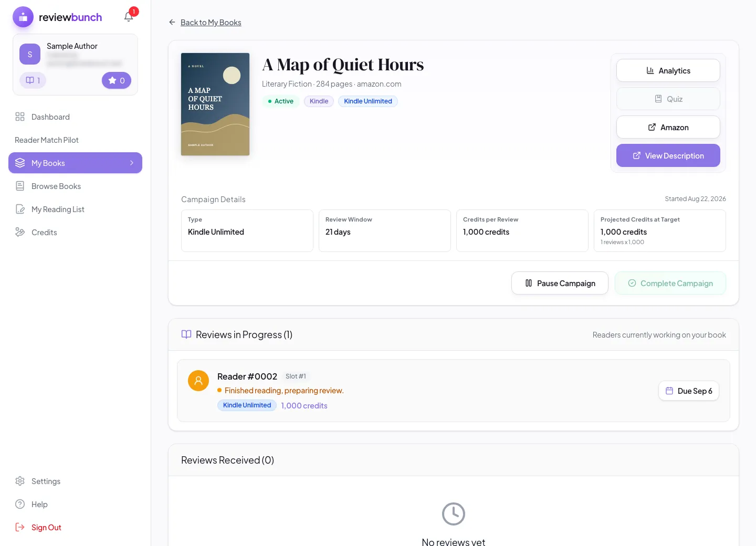The image size is (756, 546).
Task: Click the Reviews Received (0) heading
Action: (227, 460)
